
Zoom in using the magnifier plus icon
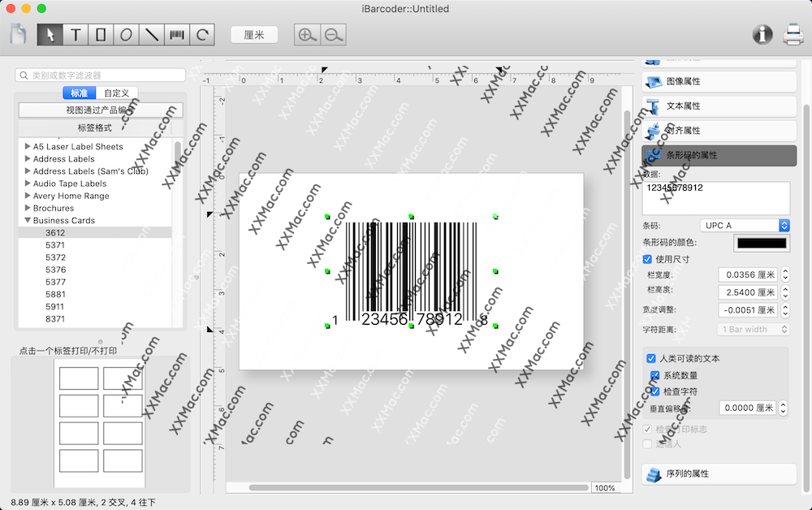[304, 35]
